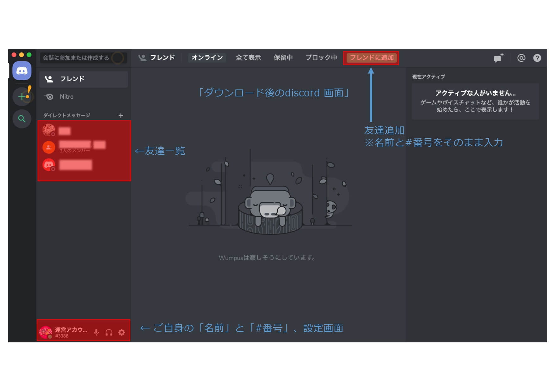Switch to 保留中 tab

283,58
